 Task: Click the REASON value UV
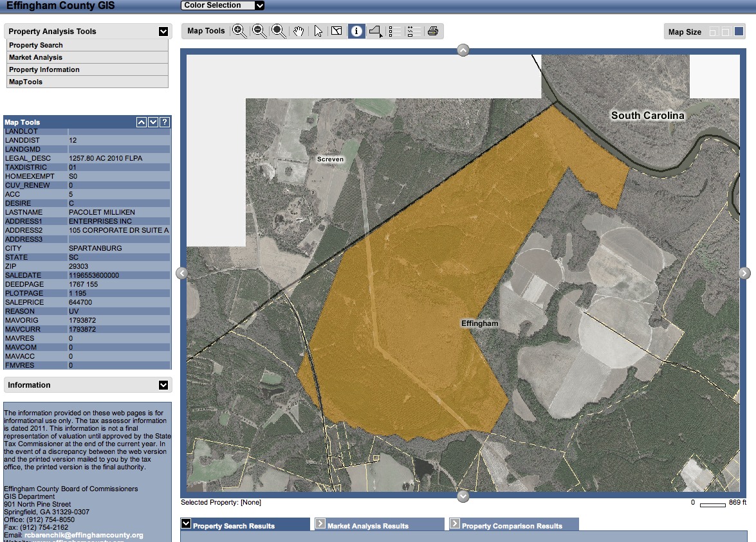coord(74,312)
